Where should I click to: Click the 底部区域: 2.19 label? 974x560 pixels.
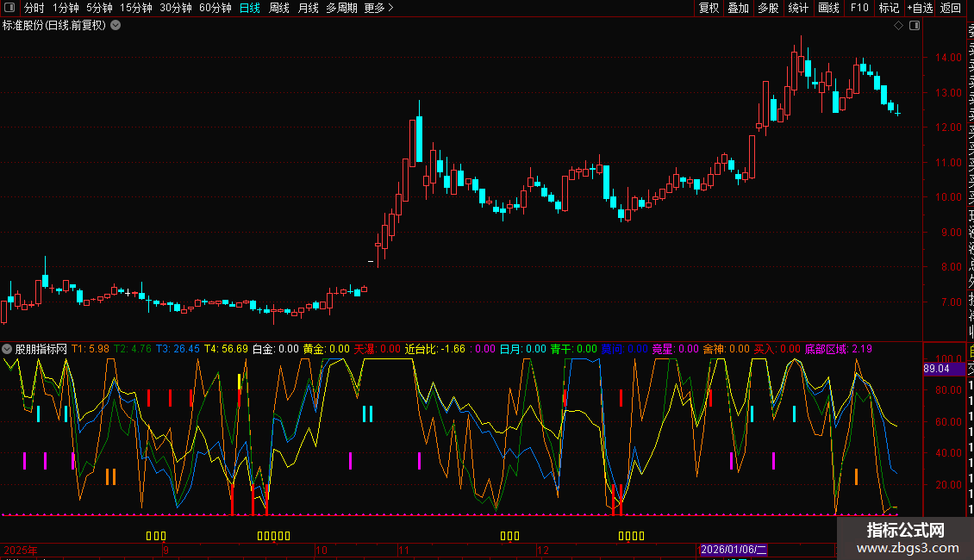(x=839, y=350)
